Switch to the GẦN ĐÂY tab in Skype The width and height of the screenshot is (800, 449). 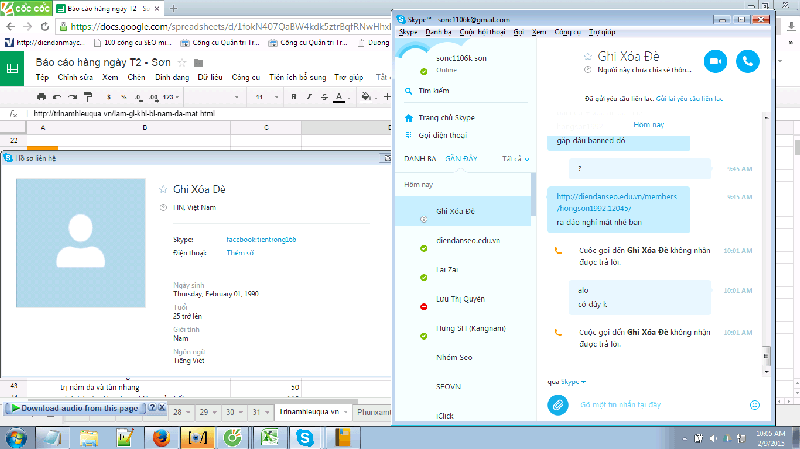[x=461, y=159]
